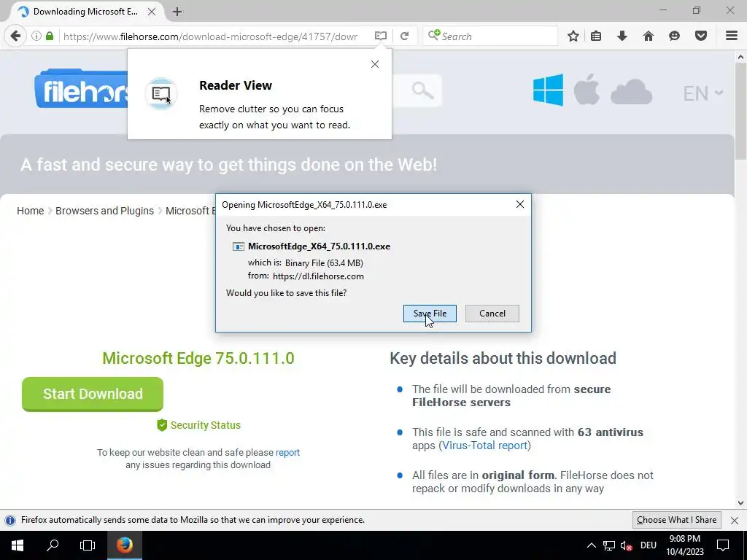Open the Action Center notifications icon

point(723,545)
